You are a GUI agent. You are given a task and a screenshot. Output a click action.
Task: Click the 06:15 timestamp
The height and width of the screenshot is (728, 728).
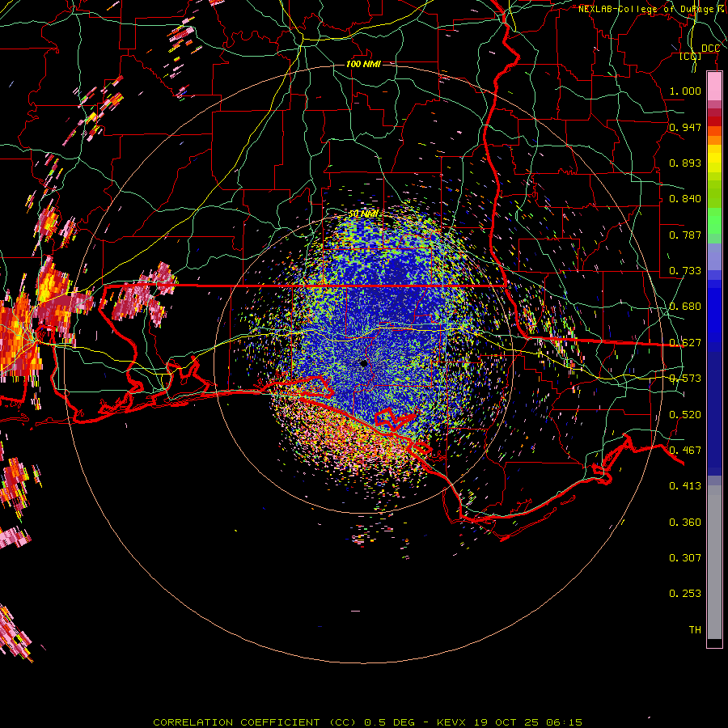coord(564,722)
